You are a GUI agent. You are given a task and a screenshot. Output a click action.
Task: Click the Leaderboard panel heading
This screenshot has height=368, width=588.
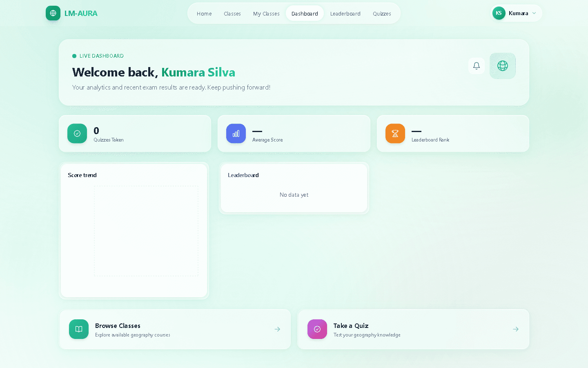click(x=243, y=175)
